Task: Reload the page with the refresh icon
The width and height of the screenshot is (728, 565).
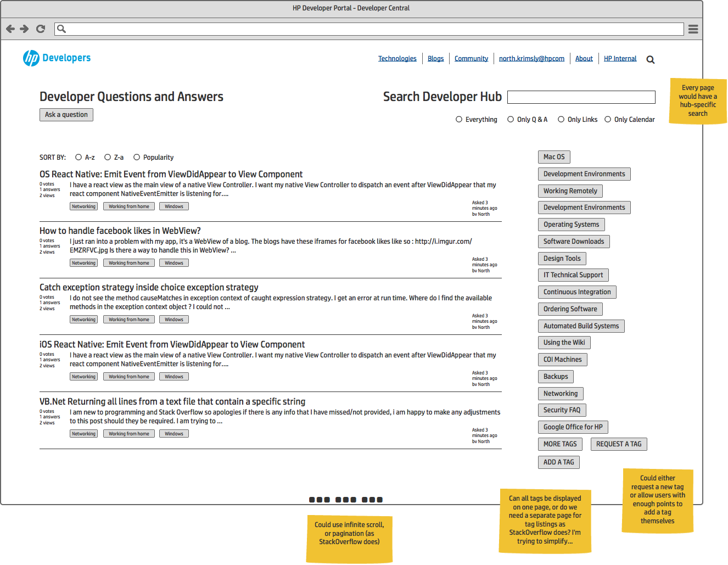Action: point(41,29)
